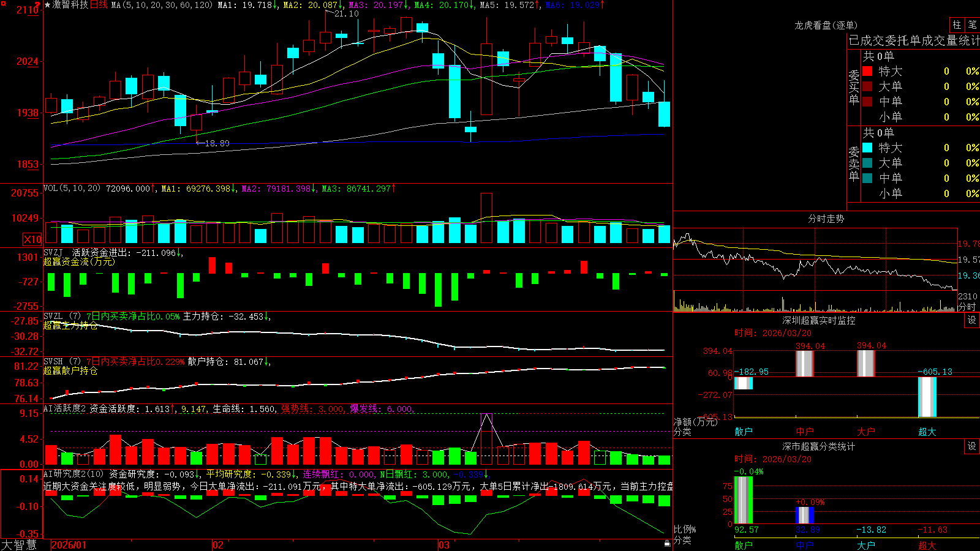This screenshot has width=980, height=551.
Task: Click the 大智慧 label at bottom left
Action: tap(19, 545)
